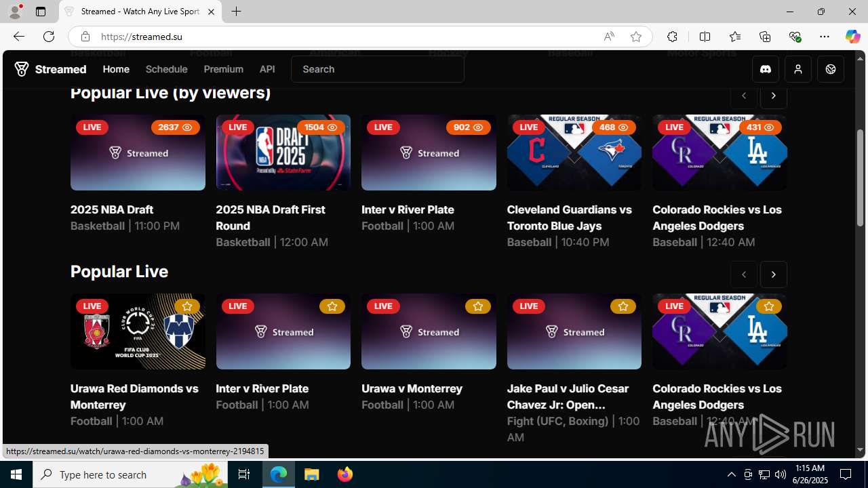
Task: Click the browser Back arrow
Action: (x=18, y=37)
